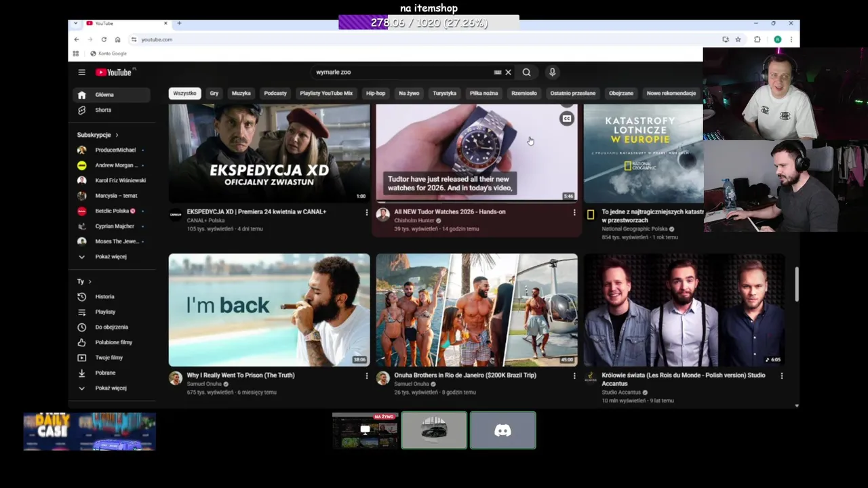Click the Studio Accantus channel avatar
Viewport: 868px width, 488px height.
tap(591, 378)
